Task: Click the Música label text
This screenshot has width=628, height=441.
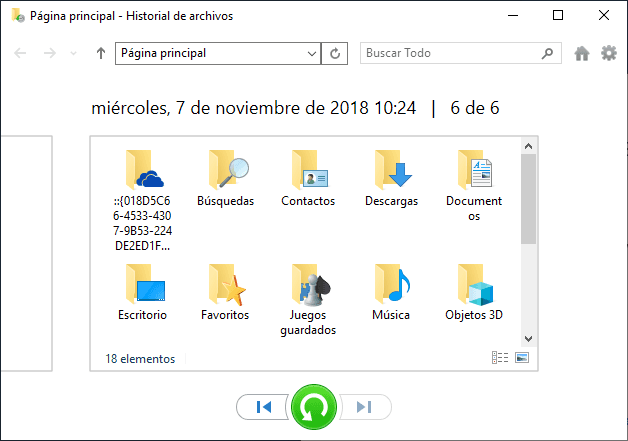Action: click(391, 315)
